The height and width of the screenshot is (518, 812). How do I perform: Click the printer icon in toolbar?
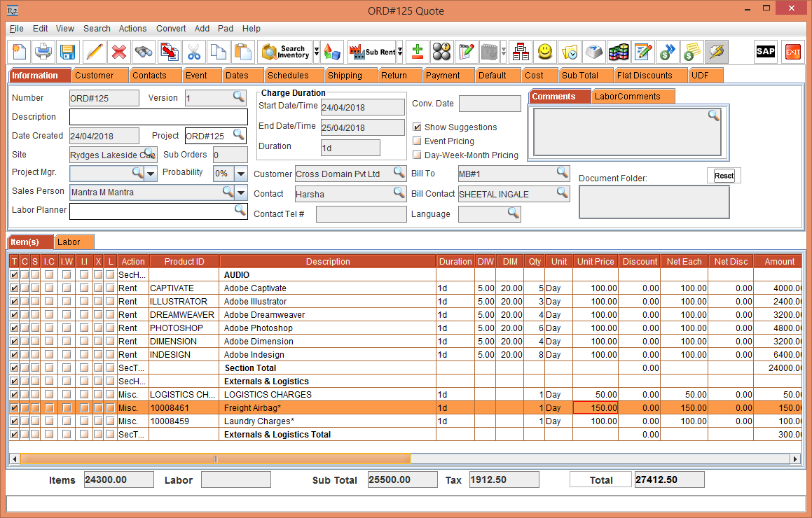[x=43, y=52]
